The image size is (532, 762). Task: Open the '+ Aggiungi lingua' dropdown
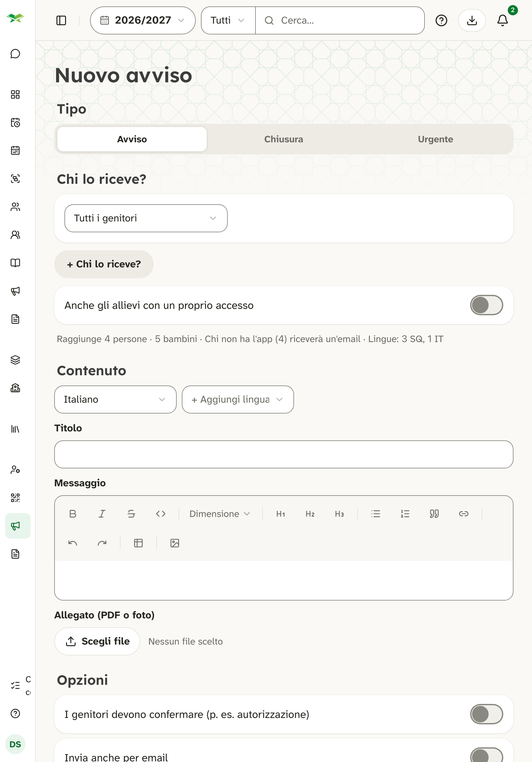pos(238,399)
